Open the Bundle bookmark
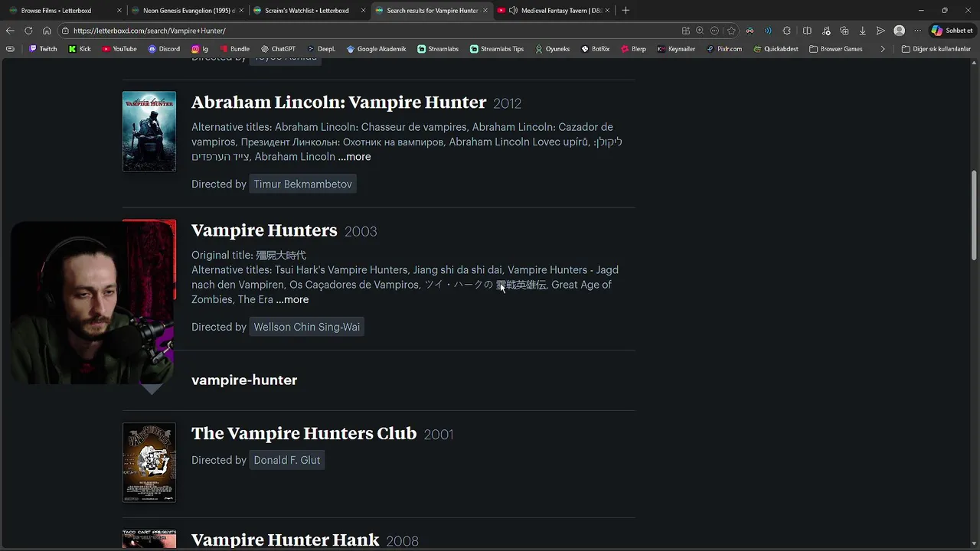 pyautogui.click(x=234, y=49)
